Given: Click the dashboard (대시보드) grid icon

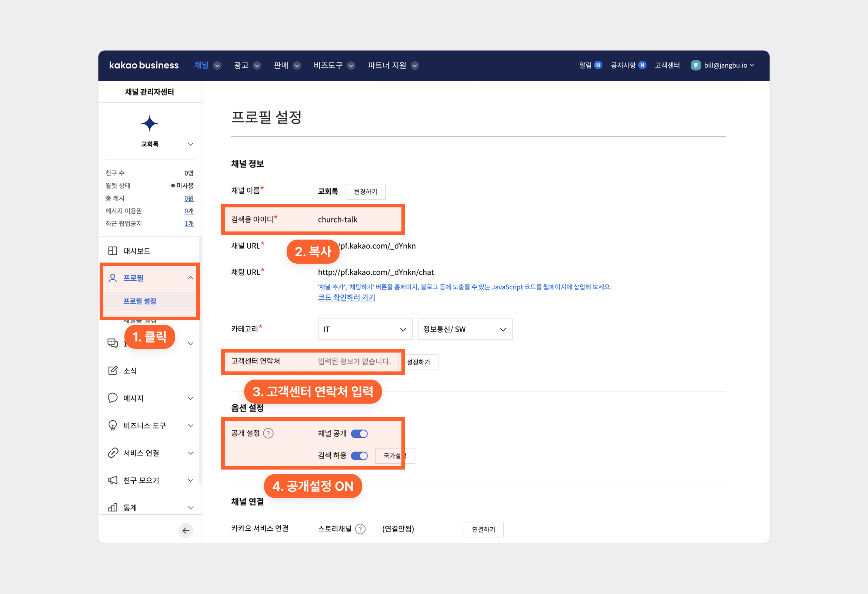Looking at the screenshot, I should coord(113,251).
